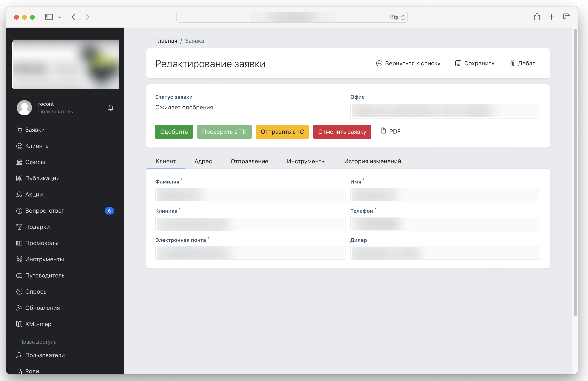
Task: Expand sidebar options dropdown chevron
Action: coord(60,17)
